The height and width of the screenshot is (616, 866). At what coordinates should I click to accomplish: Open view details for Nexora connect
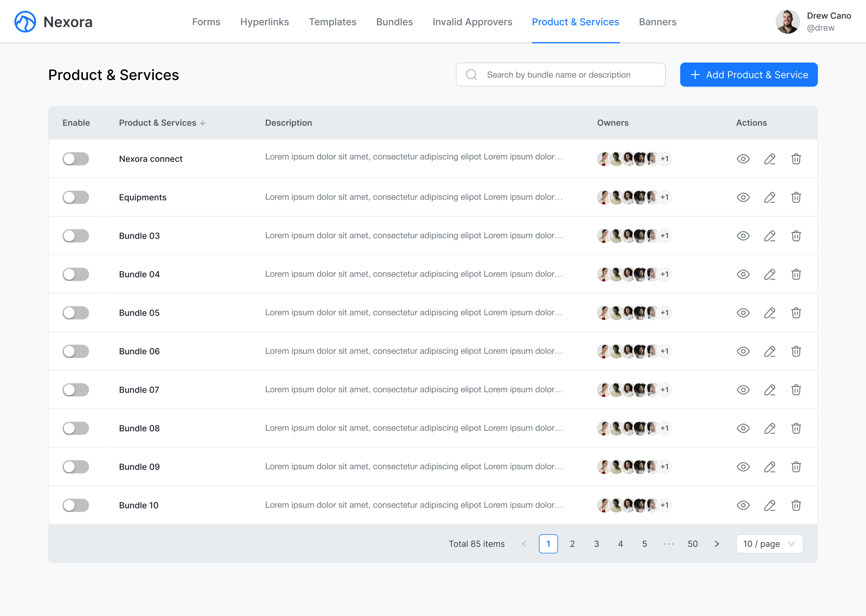tap(743, 159)
